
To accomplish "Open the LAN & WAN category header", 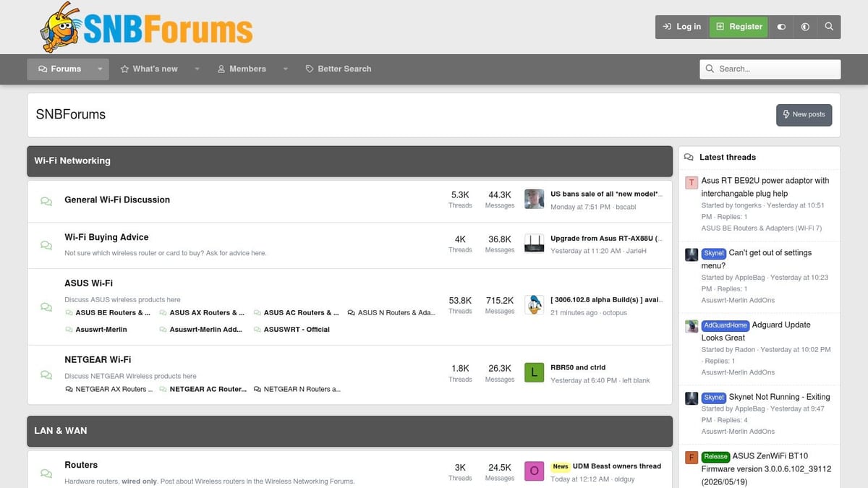I will [x=61, y=430].
